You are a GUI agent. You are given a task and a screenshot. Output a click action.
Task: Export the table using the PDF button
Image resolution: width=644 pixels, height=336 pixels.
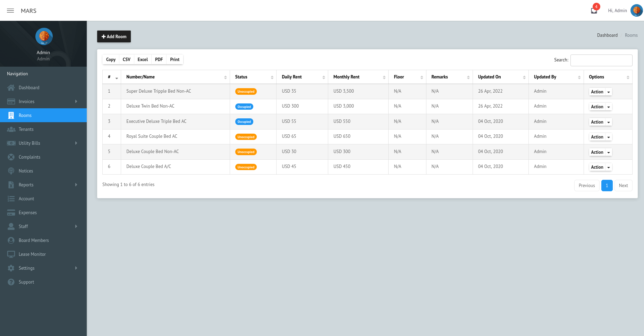click(159, 59)
